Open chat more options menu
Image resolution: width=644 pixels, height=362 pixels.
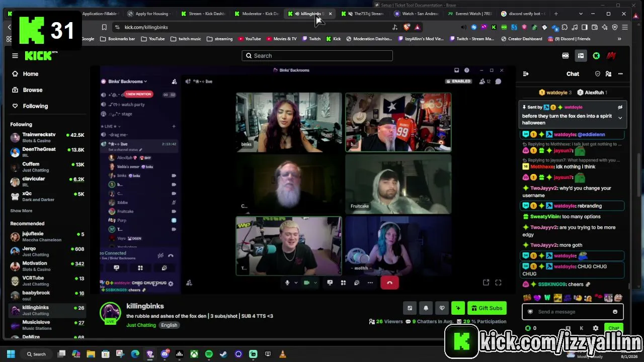point(620,74)
